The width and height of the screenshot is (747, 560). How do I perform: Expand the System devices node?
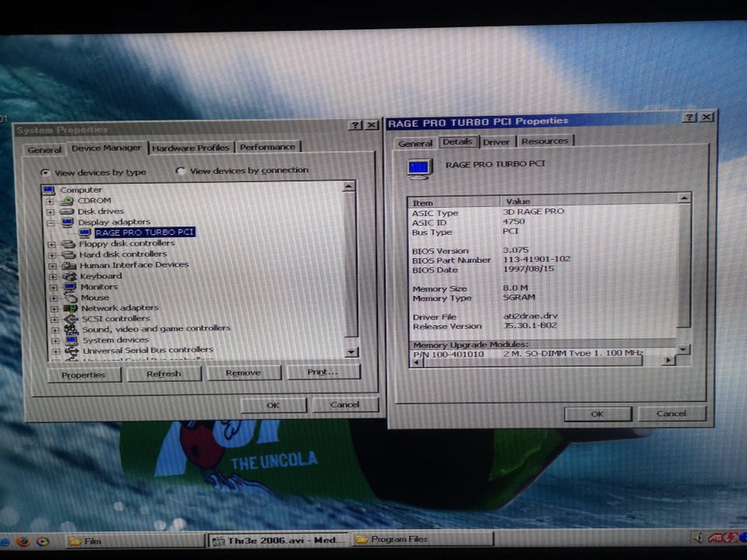tap(55, 341)
